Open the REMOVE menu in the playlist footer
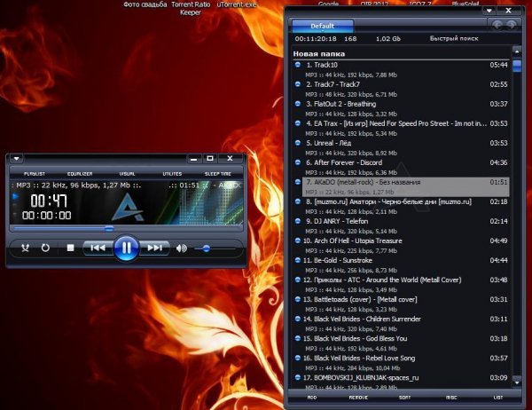 pos(358,398)
